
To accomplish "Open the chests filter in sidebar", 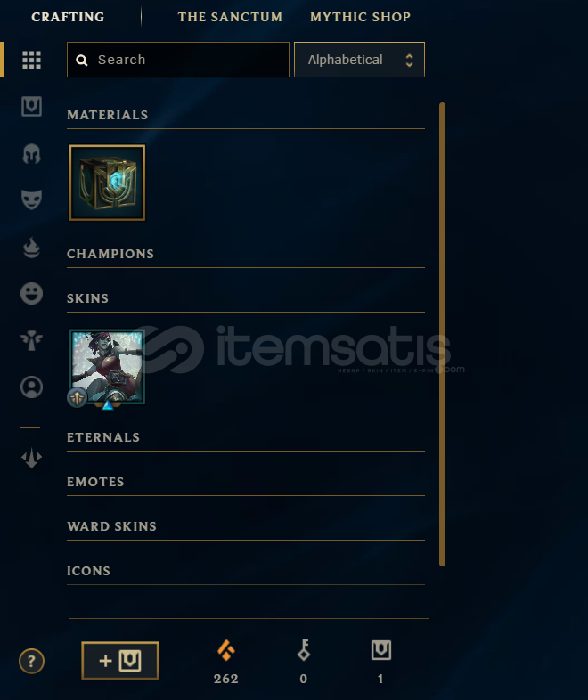I will (x=31, y=106).
